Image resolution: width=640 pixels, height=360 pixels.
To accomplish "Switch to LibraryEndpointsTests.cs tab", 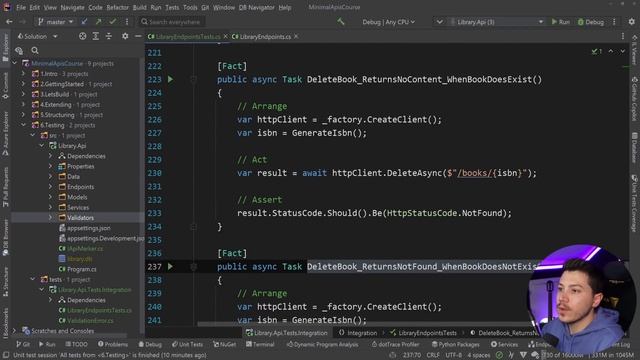I will coord(188,36).
